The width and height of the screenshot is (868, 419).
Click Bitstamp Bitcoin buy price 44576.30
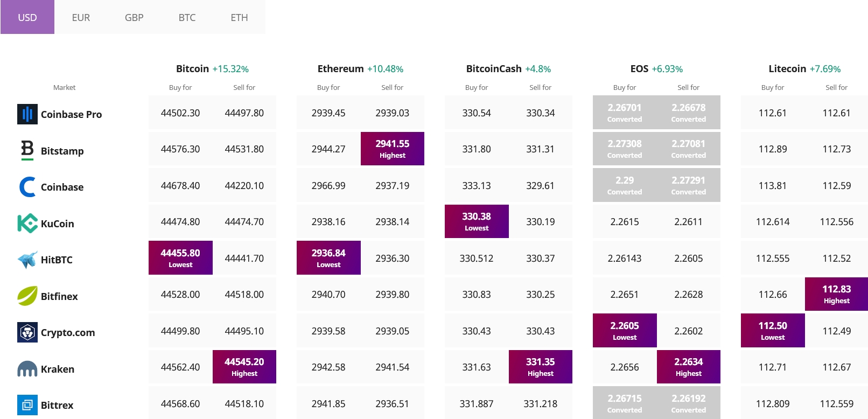tap(180, 149)
